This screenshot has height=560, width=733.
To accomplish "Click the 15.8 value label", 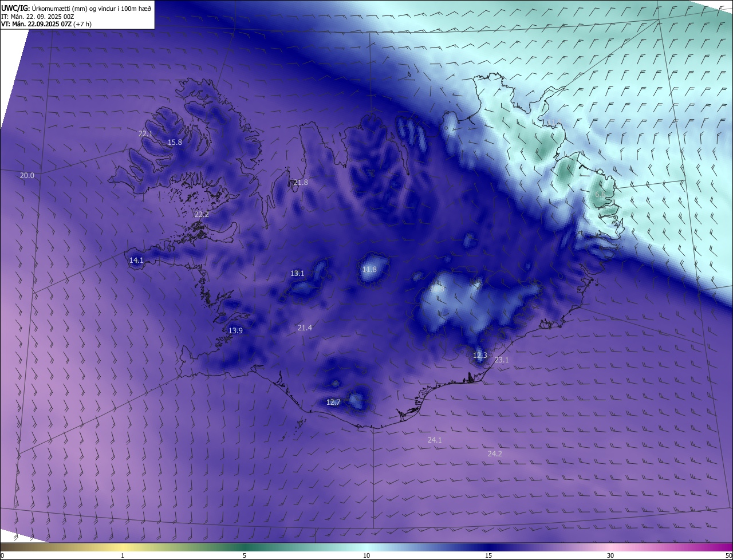I will pos(175,143).
